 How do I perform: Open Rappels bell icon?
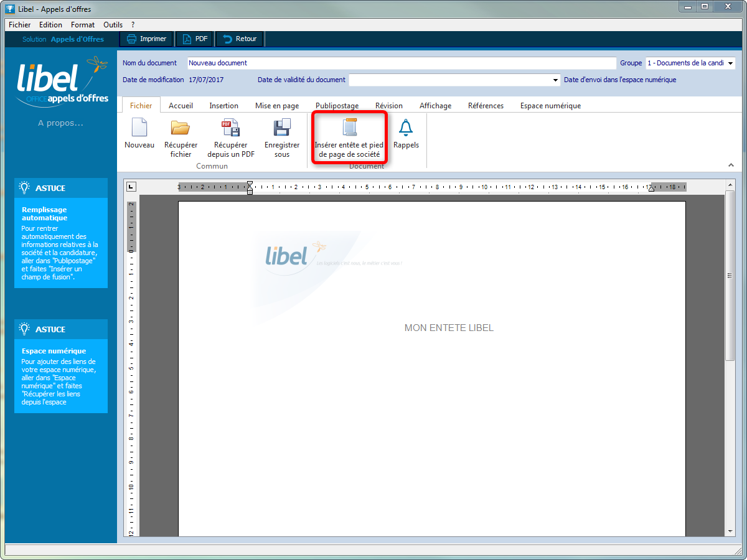point(406,128)
